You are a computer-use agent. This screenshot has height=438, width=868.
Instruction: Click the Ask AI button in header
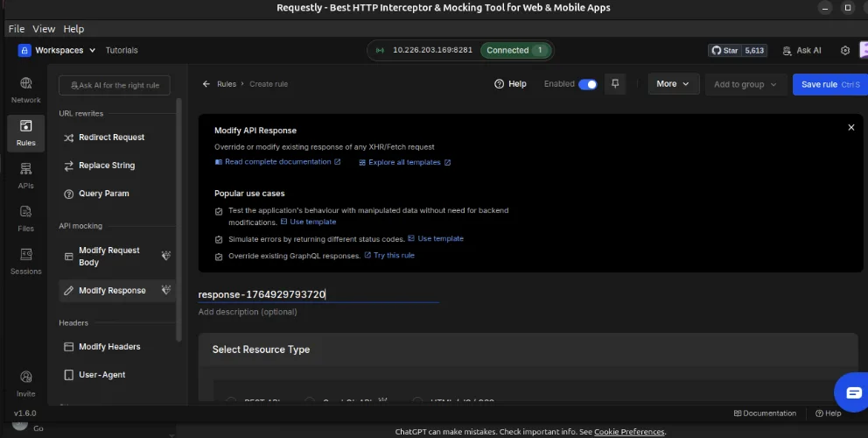(x=802, y=51)
